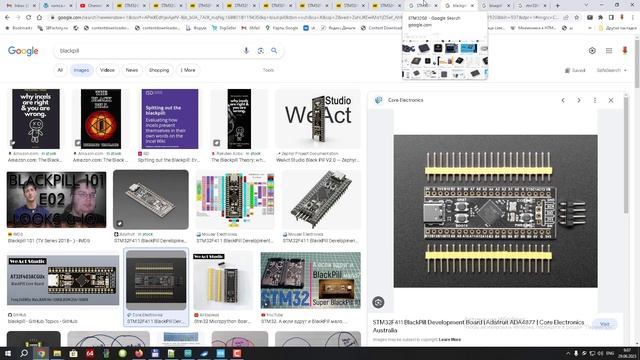This screenshot has width=640, height=360.
Task: Open the Core Electronics source link
Action: pos(405,100)
